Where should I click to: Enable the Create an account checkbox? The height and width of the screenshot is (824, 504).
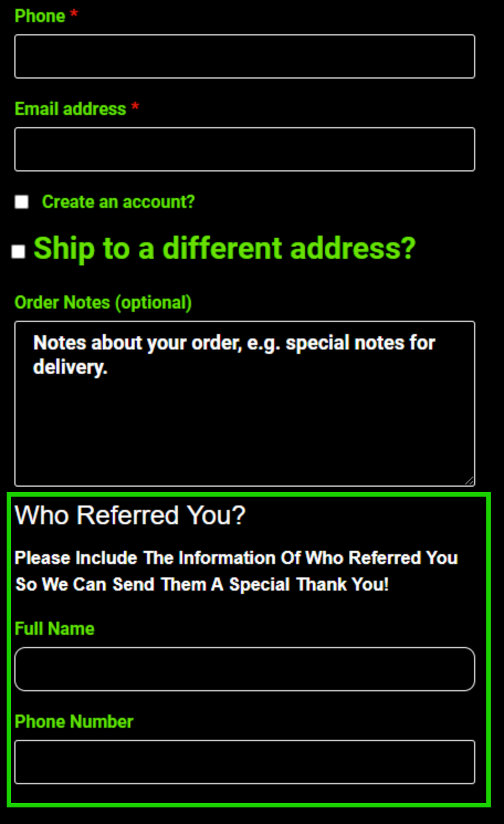[x=22, y=202]
